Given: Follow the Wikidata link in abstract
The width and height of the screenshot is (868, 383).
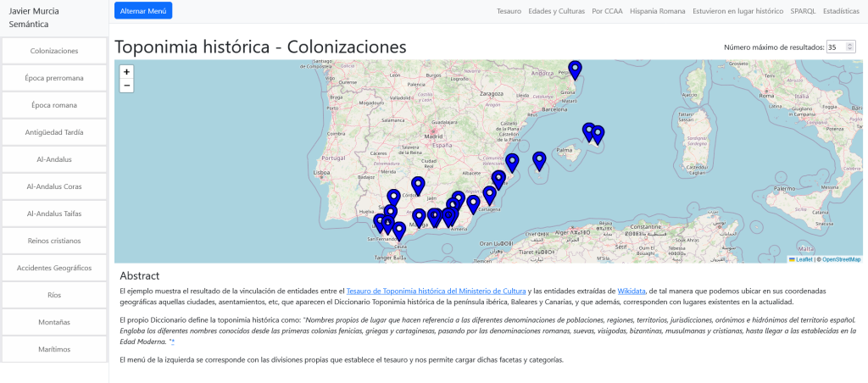Looking at the screenshot, I should [631, 291].
